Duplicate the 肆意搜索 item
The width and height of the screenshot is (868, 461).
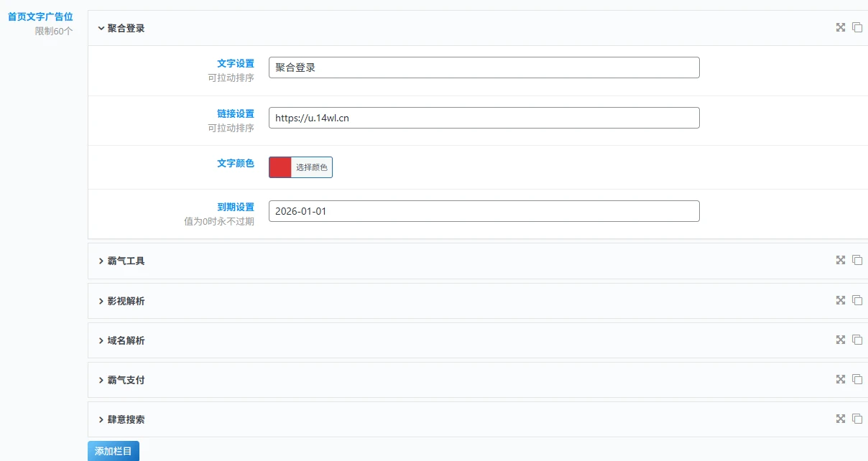pyautogui.click(x=857, y=419)
